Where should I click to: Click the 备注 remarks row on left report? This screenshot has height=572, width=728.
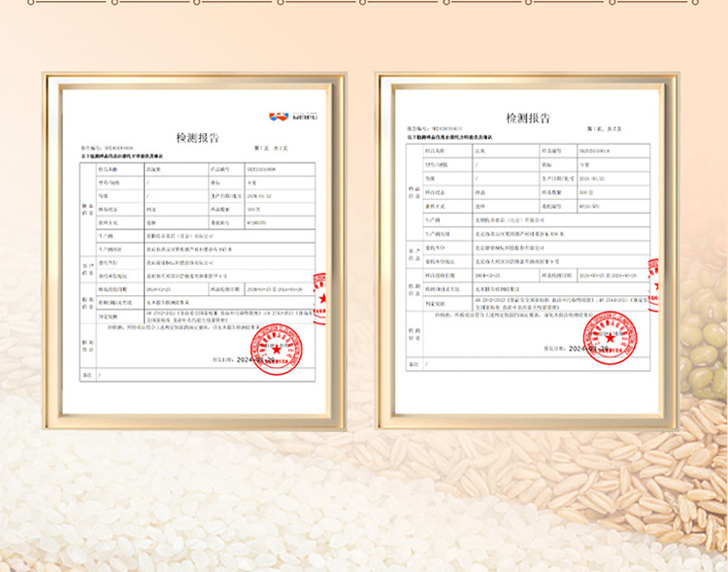pos(194,374)
